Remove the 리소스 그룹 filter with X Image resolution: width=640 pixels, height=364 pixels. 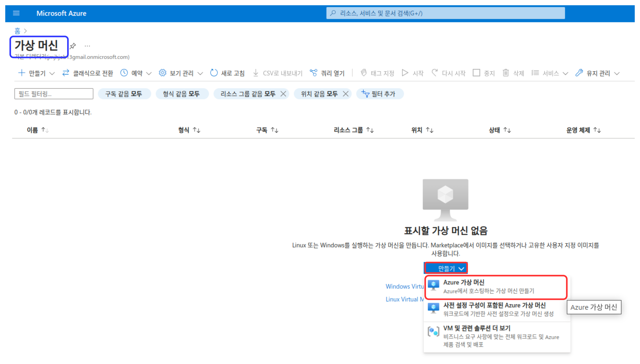coord(283,94)
